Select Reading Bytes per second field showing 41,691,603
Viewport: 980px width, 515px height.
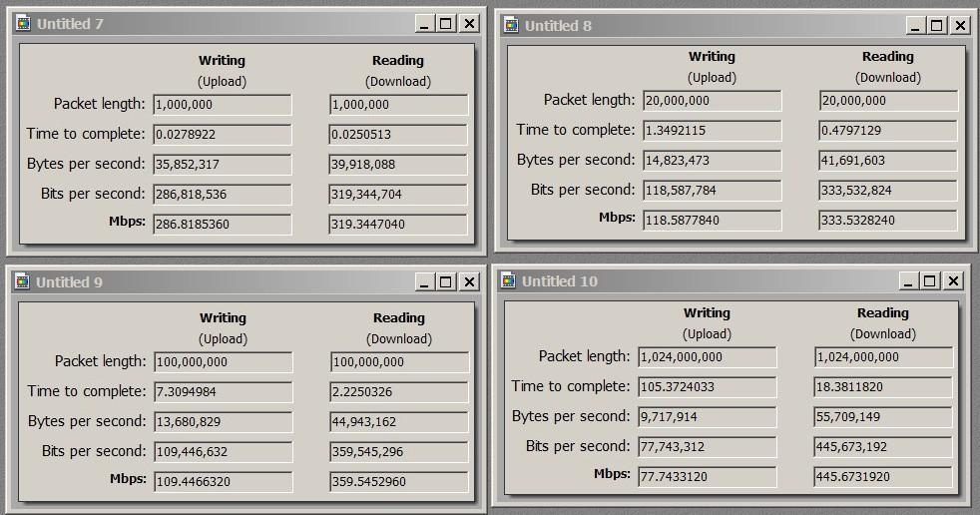point(888,161)
